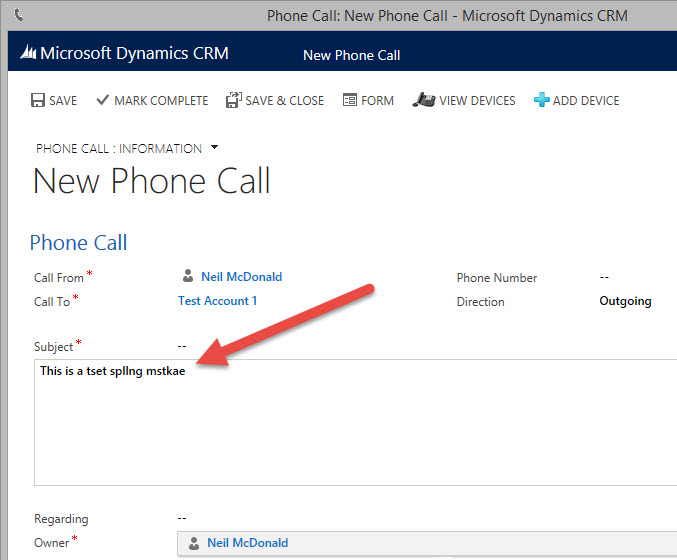Click the Form icon in toolbar

pyautogui.click(x=350, y=100)
